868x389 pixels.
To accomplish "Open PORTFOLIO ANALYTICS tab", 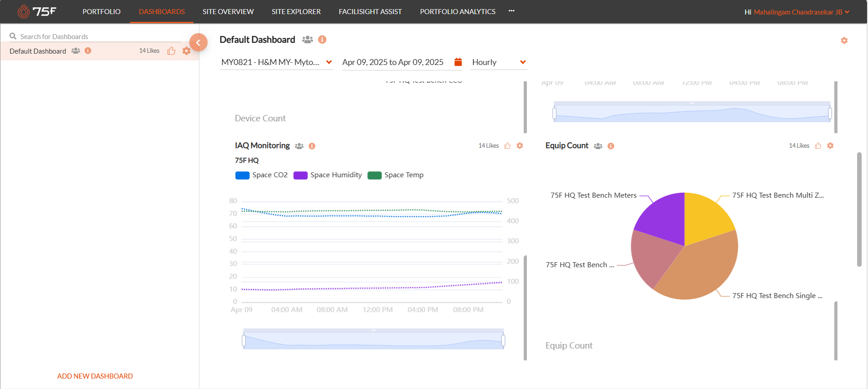I will pyautogui.click(x=457, y=12).
